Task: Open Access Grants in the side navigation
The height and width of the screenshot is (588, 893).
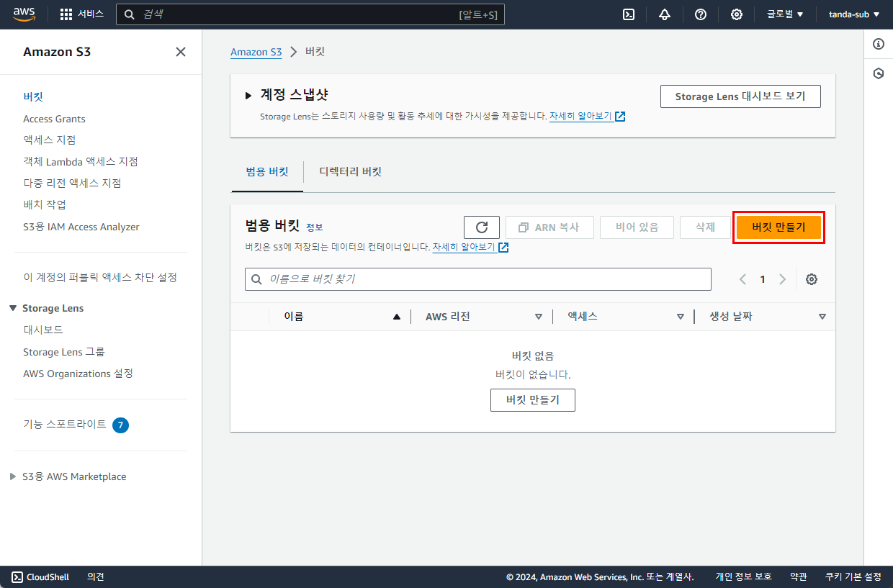Action: (54, 119)
